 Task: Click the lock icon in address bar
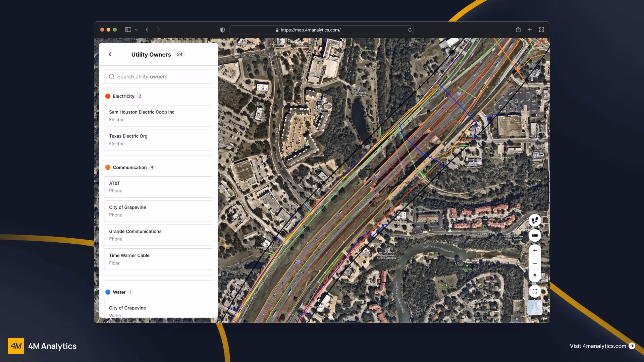(x=277, y=30)
